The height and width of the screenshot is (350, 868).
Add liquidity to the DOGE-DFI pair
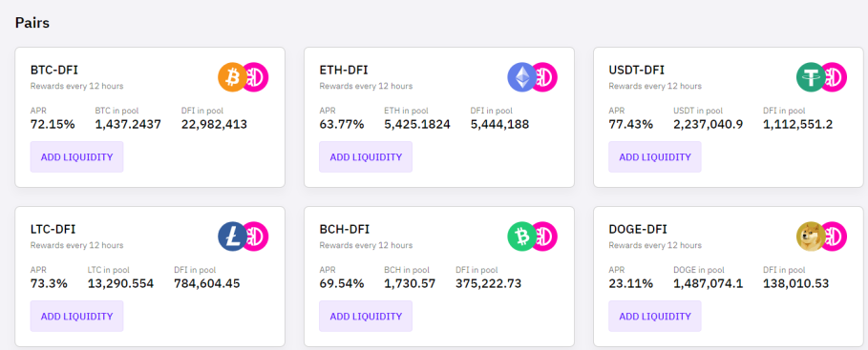point(655,317)
